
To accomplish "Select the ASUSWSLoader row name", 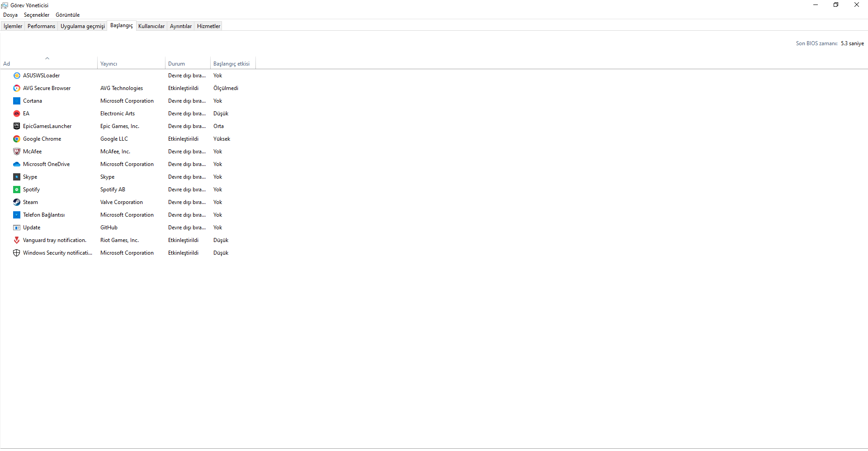I will click(41, 76).
